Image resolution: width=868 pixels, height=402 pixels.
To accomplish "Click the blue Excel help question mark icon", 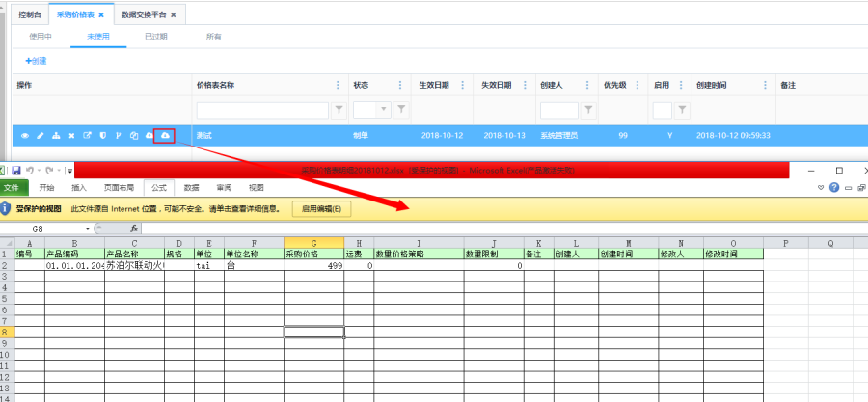I will click(833, 188).
